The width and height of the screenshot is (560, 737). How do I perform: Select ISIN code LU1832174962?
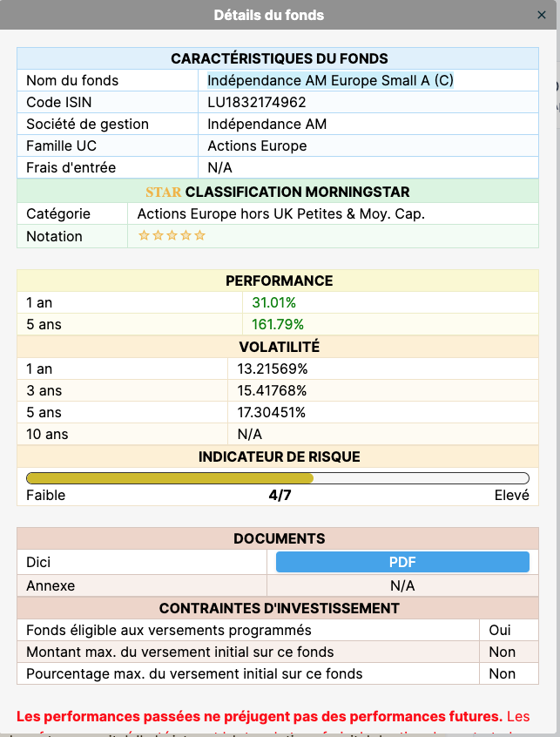point(257,102)
